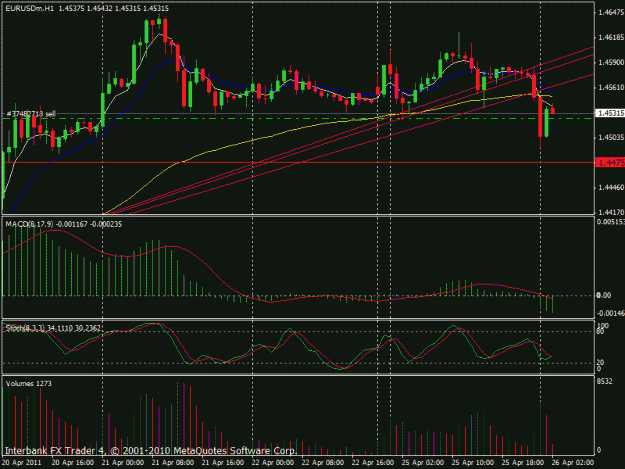Click the 20 Apr 16:00 time label
The height and width of the screenshot is (469, 625).
pos(73,463)
